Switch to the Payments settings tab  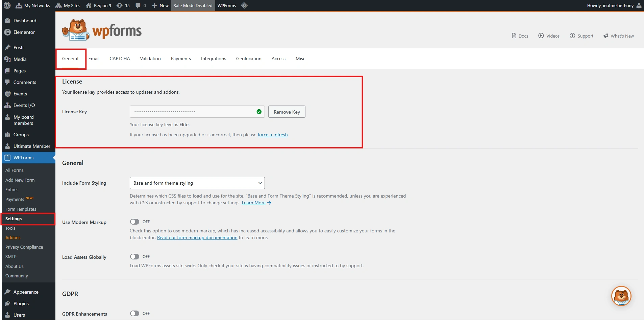[x=181, y=59]
